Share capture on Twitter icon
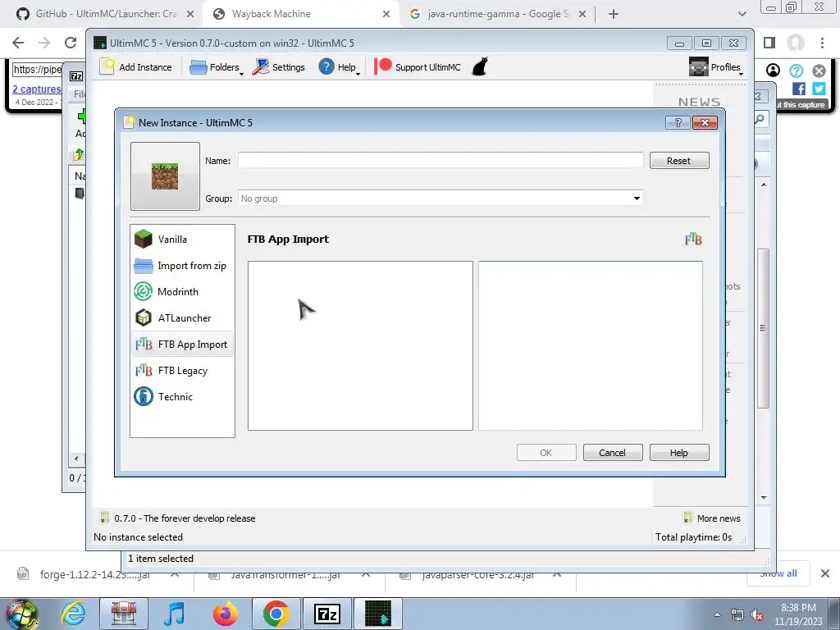This screenshot has width=840, height=630. pyautogui.click(x=819, y=89)
